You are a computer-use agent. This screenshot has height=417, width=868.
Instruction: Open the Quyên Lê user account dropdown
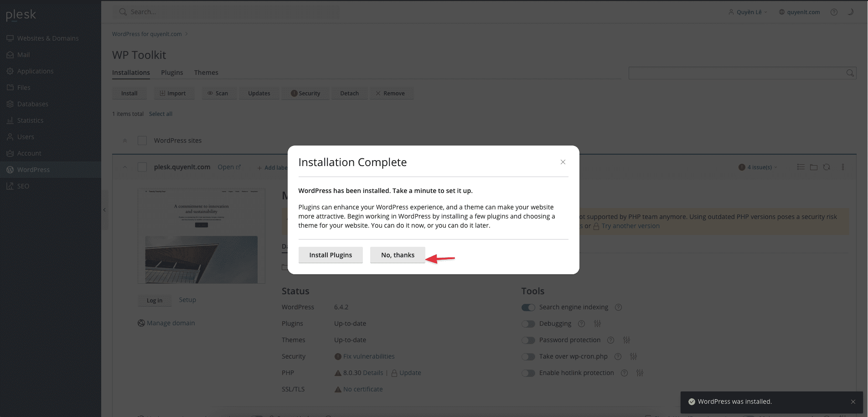coord(748,12)
